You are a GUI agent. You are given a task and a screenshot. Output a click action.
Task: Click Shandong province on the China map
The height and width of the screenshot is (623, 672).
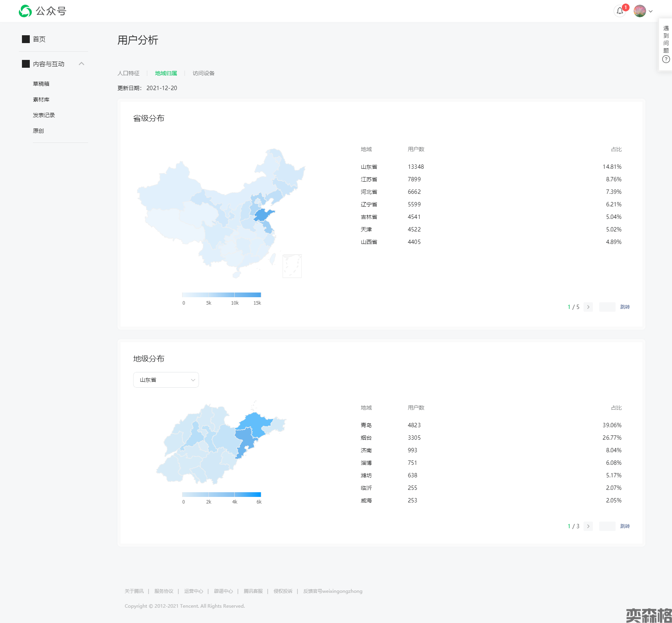(263, 215)
